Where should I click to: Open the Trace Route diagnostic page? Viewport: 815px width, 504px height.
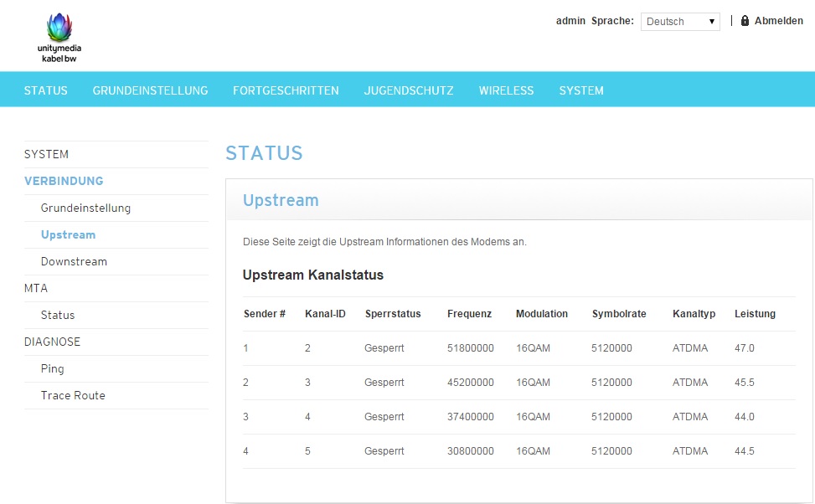click(73, 395)
